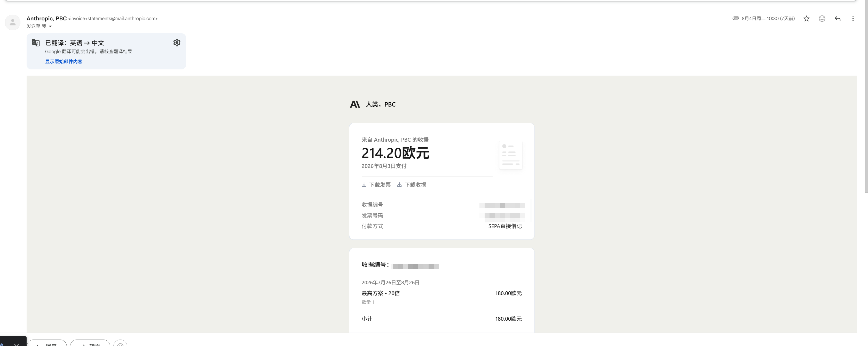Click the 收据编号 label in the summary card

click(x=372, y=205)
